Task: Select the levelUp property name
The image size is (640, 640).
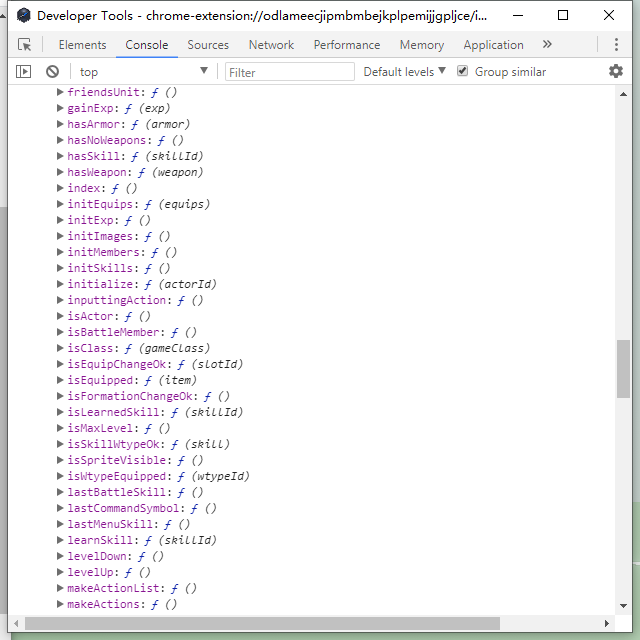Action: pos(90,572)
